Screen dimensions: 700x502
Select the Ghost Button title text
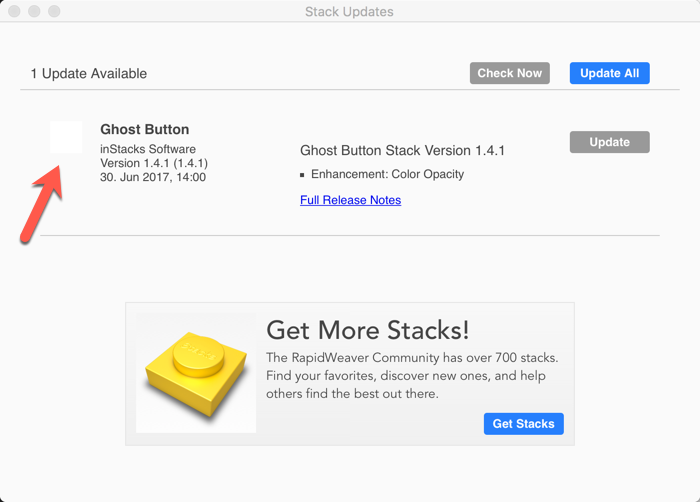coord(145,130)
